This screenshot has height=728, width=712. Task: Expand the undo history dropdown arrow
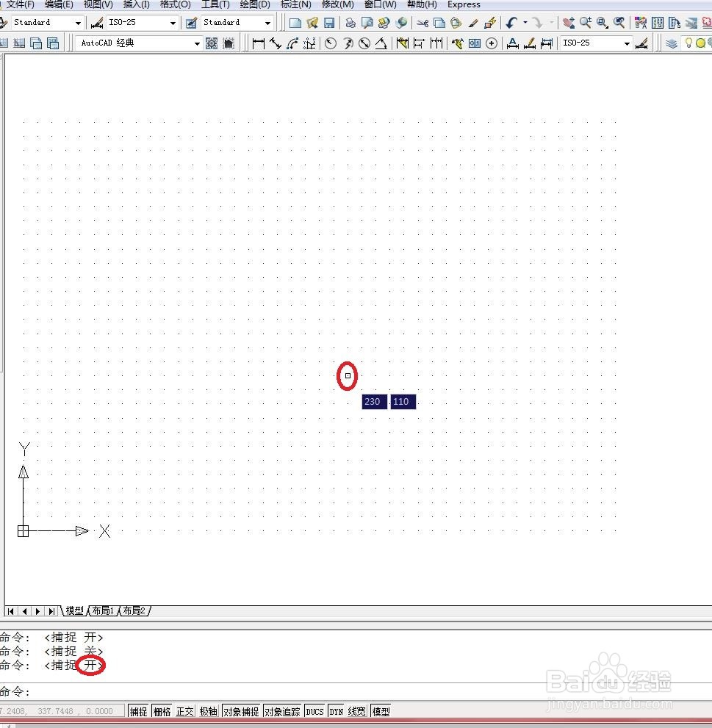[x=525, y=23]
